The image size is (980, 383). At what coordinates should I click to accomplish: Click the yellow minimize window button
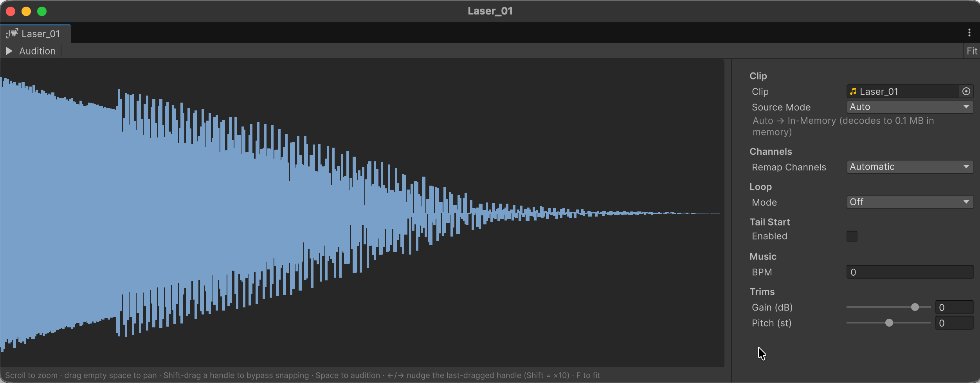[26, 11]
